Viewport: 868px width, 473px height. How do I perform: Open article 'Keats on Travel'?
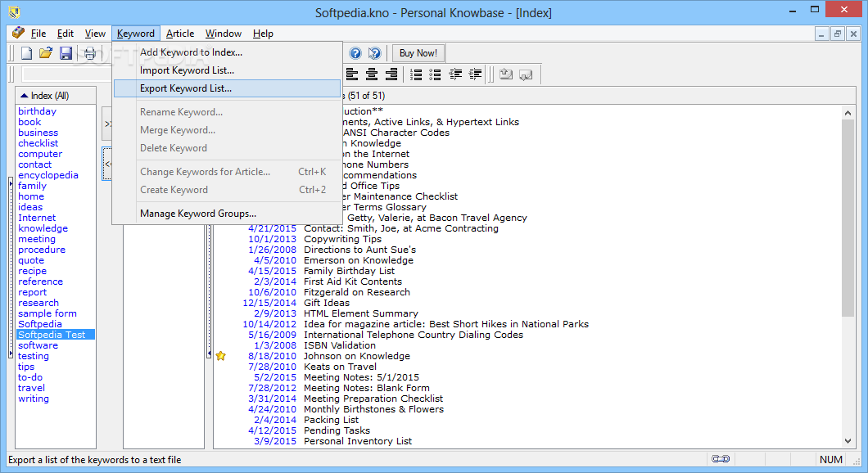tap(340, 367)
